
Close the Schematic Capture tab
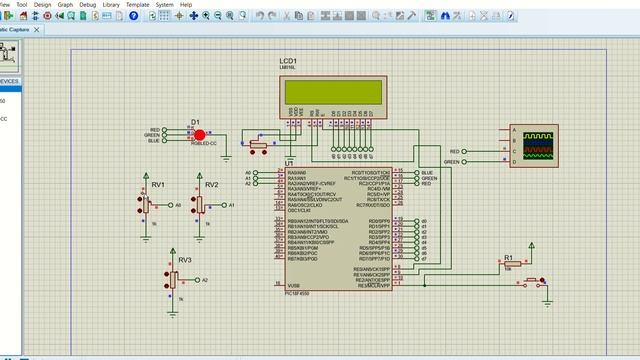coord(36,30)
